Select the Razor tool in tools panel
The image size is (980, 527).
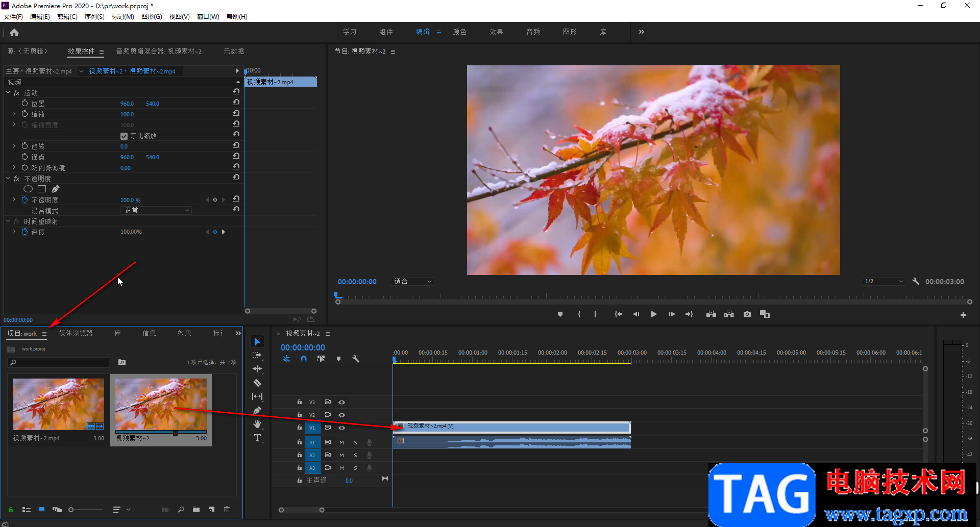tap(257, 383)
